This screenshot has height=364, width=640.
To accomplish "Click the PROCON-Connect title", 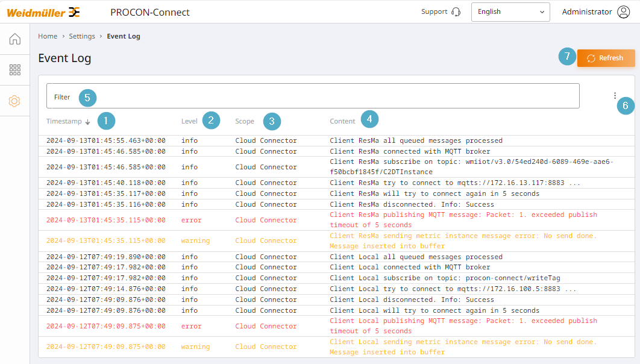I will point(150,12).
